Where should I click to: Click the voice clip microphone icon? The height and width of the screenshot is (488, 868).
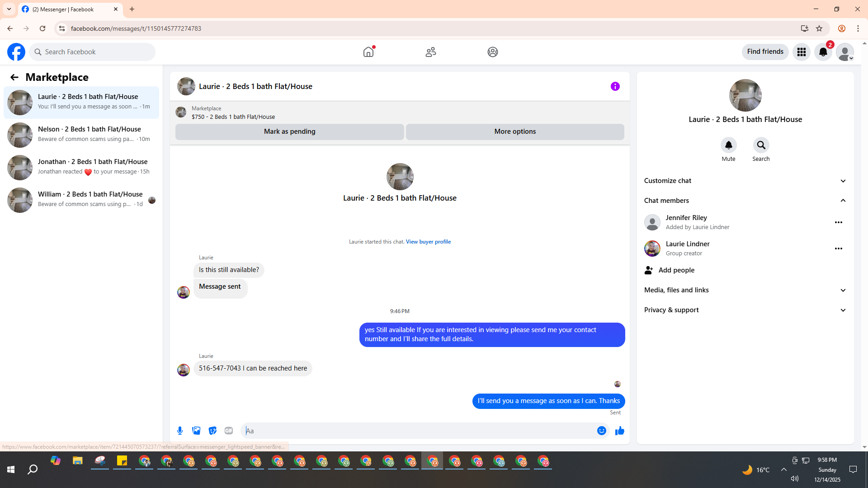(180, 431)
